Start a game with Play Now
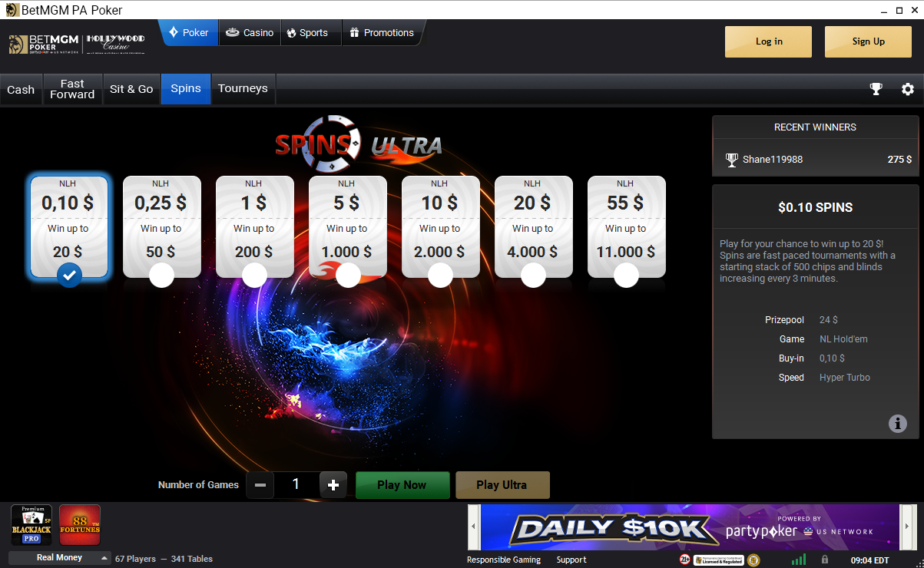This screenshot has height=568, width=924. [402, 485]
